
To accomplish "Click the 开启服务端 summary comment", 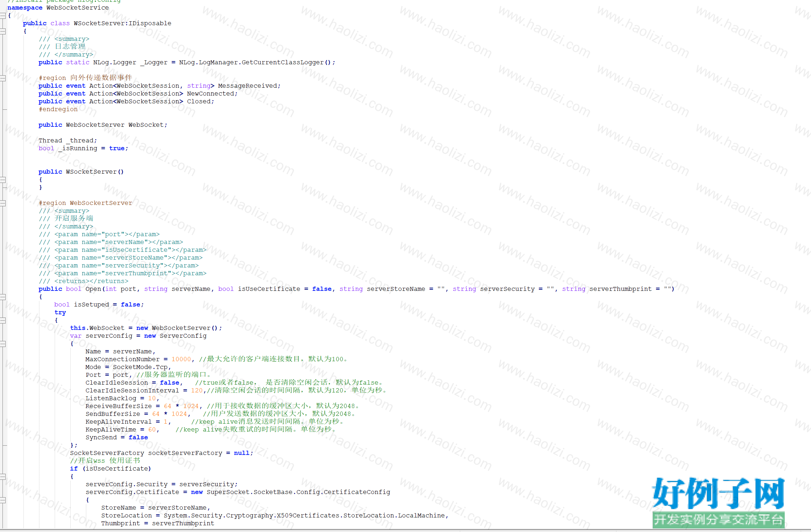I will coord(66,218).
